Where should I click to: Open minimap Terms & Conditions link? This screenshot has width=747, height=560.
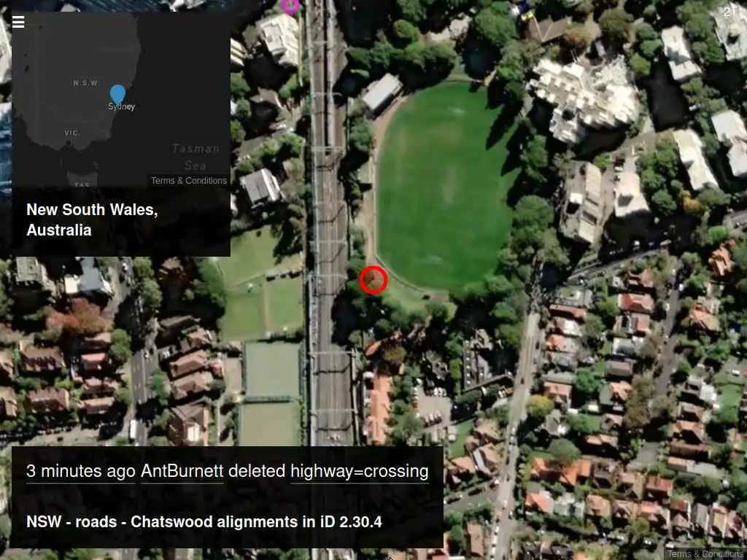click(189, 181)
